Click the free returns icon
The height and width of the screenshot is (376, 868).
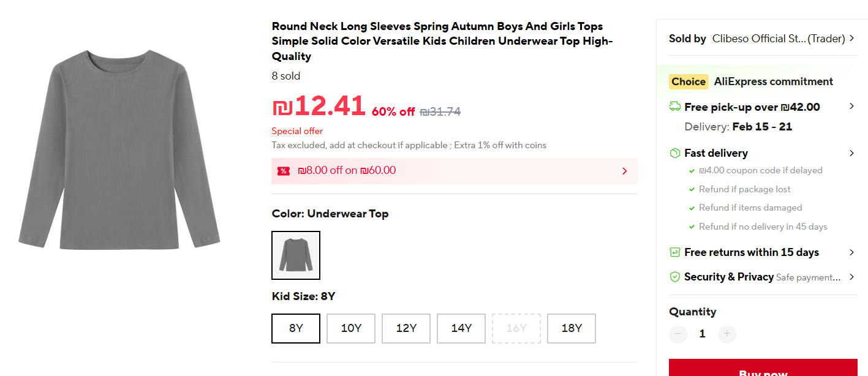pyautogui.click(x=675, y=252)
